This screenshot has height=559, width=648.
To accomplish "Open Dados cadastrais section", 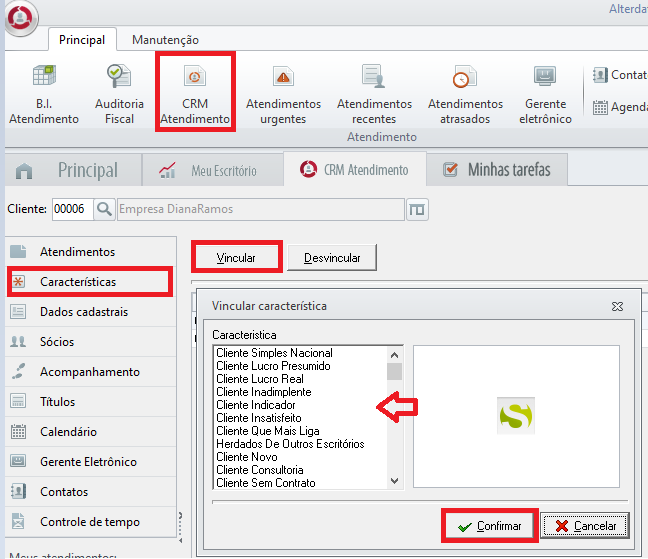I will click(91, 312).
